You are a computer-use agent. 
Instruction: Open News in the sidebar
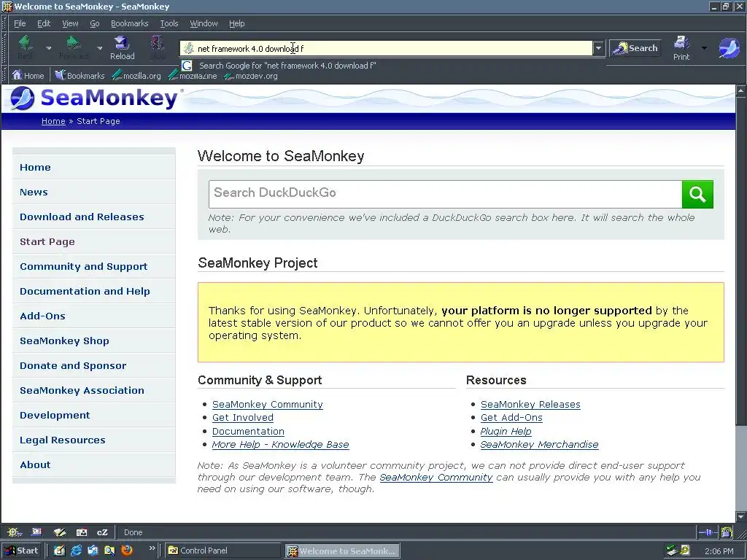pos(34,192)
